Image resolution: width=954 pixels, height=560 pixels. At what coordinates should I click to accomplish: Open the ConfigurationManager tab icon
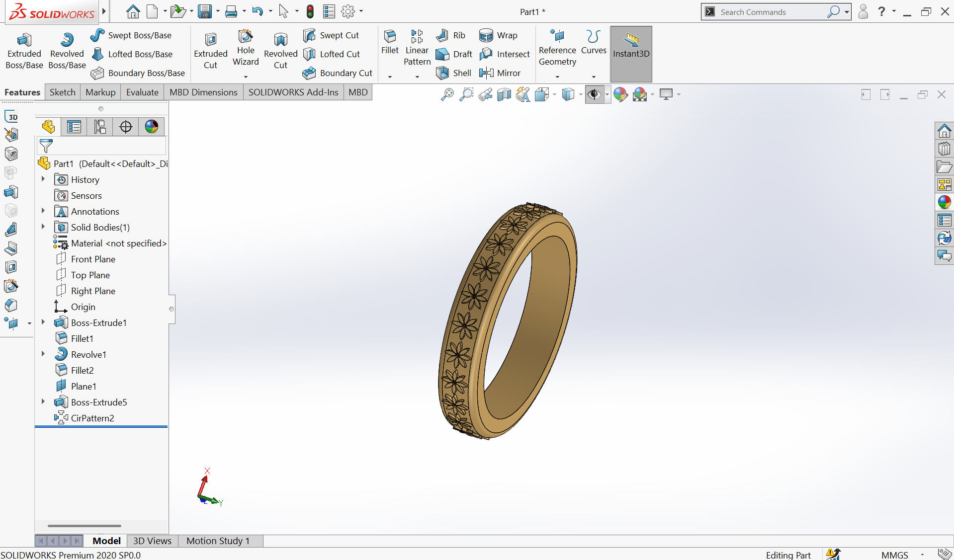coord(100,127)
